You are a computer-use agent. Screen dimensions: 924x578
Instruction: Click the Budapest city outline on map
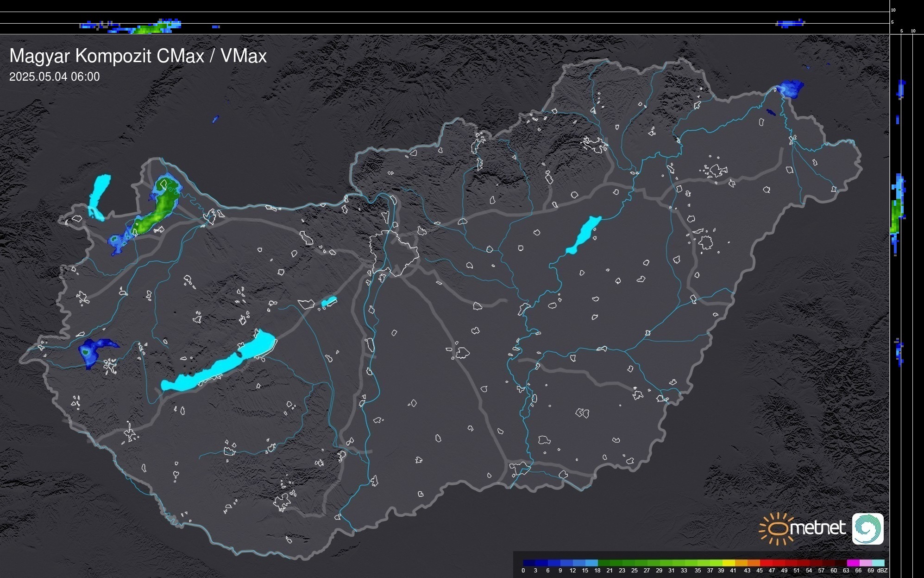coord(394,253)
